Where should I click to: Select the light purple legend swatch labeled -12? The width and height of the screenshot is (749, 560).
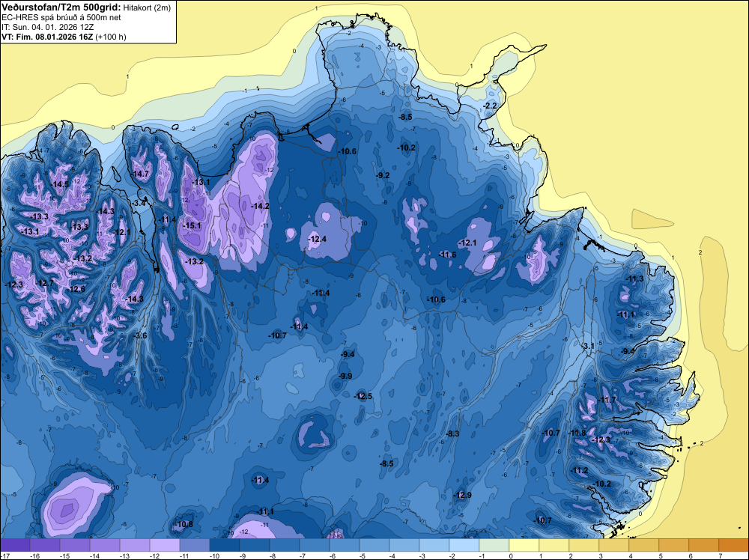[x=164, y=545]
